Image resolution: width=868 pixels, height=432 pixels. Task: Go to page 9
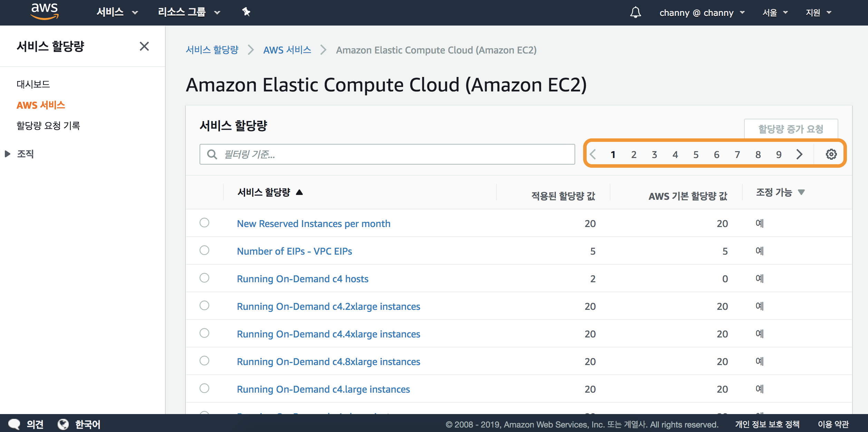click(x=779, y=155)
